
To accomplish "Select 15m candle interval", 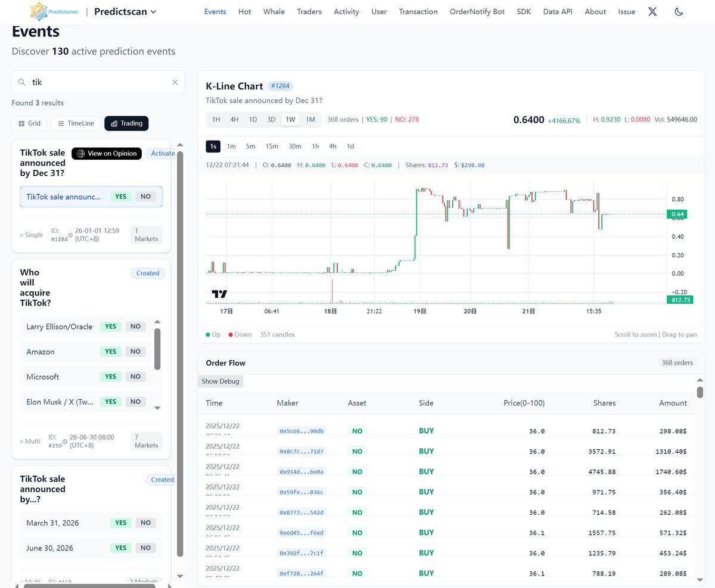I will (272, 146).
